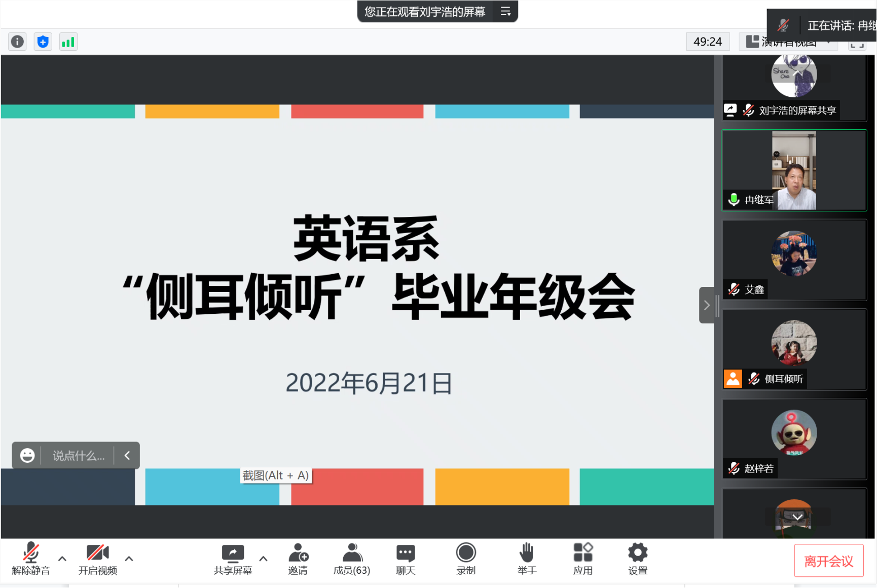Viewport: 877px width, 588px height.
Task: Open the Chat (聊天) panel
Action: point(406,559)
